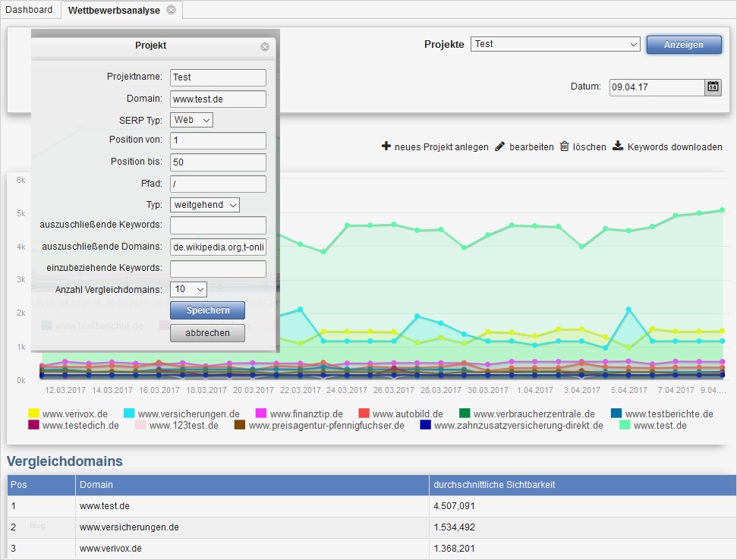This screenshot has width=737, height=560.
Task: Click the 4.507,091 visibility value
Action: pyautogui.click(x=454, y=506)
